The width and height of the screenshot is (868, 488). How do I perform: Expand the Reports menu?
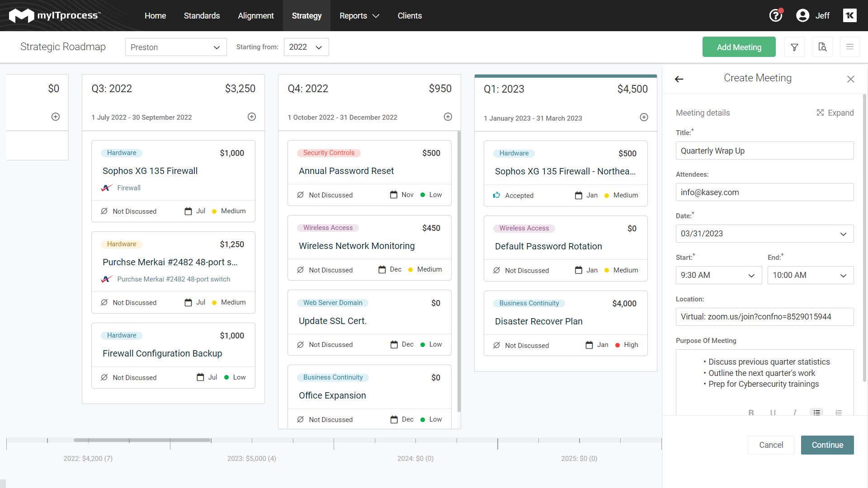[359, 16]
